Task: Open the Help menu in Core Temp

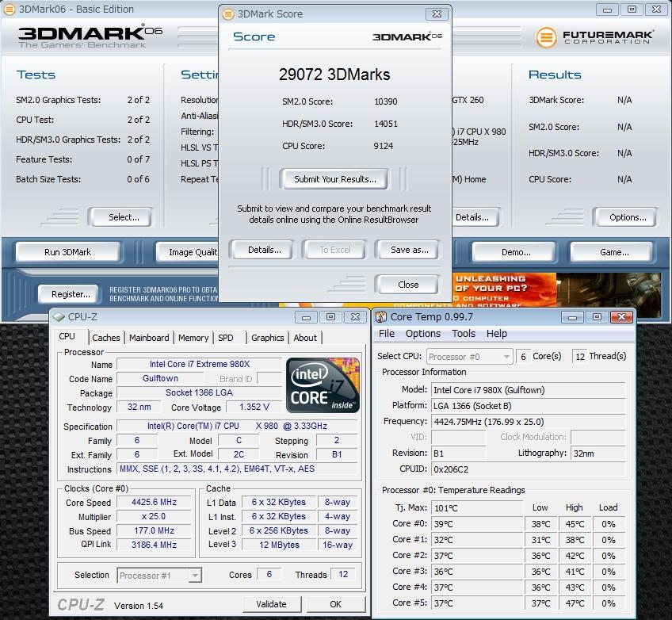Action: tap(497, 334)
